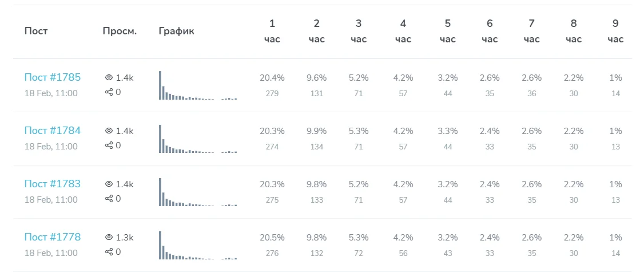Screen dimensions: 644x272
Task: Click the bar chart thumbnail for Пост #1778
Action: coord(197,246)
